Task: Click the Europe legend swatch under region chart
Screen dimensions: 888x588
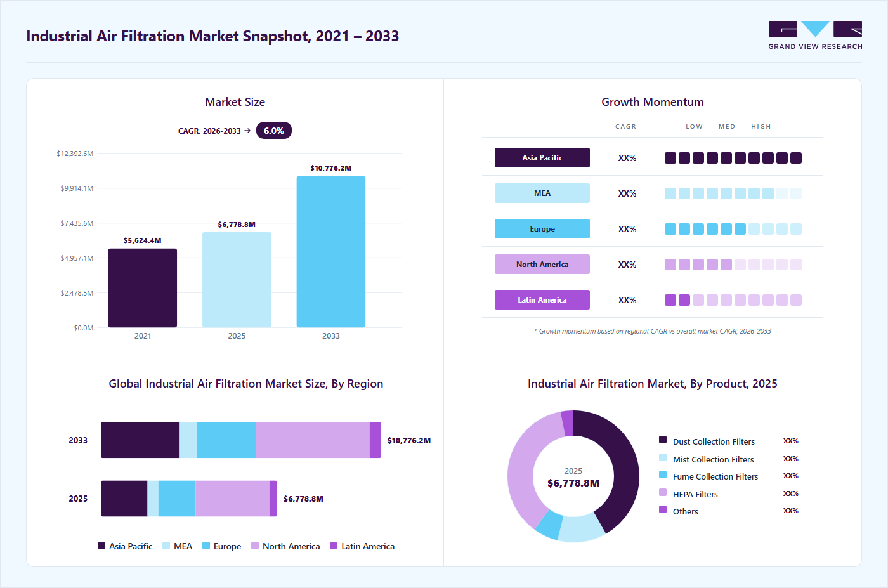Action: (206, 546)
